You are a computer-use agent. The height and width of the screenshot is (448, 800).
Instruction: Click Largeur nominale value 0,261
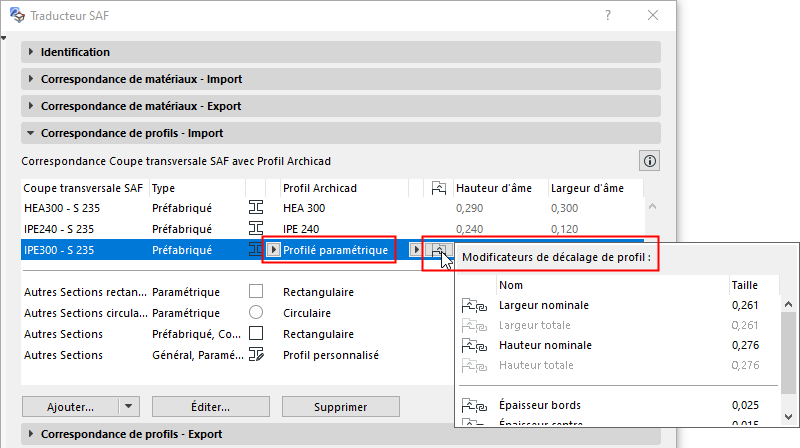(745, 305)
